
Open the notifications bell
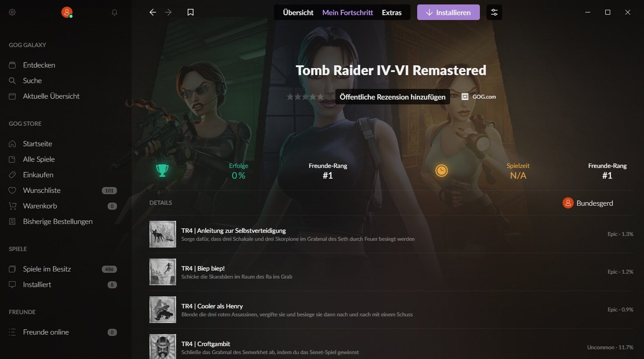pyautogui.click(x=114, y=12)
